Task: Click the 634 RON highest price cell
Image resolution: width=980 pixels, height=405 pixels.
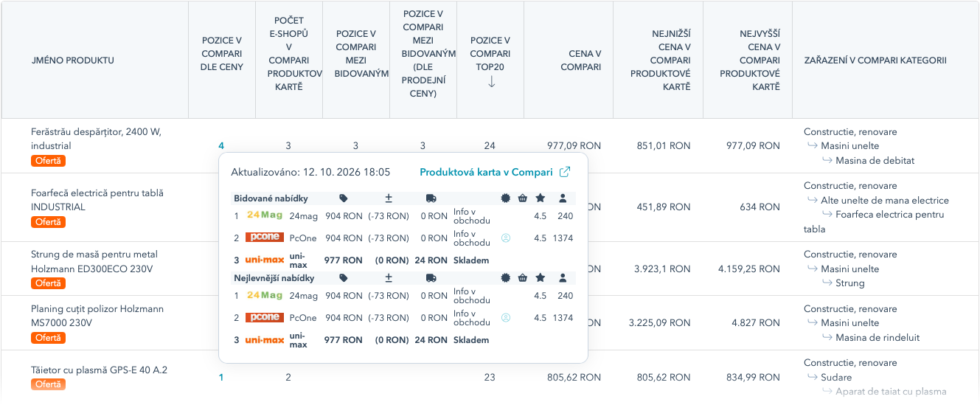Action: 761,207
